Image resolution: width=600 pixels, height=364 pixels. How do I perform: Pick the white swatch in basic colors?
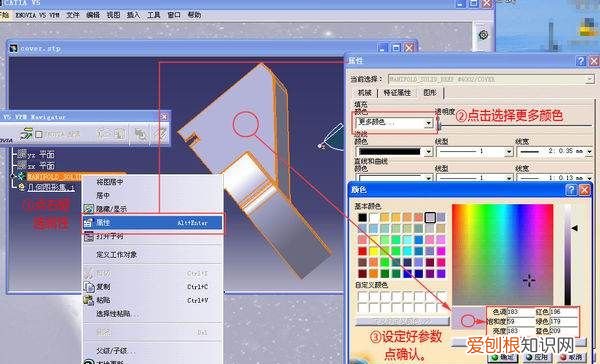(x=373, y=217)
